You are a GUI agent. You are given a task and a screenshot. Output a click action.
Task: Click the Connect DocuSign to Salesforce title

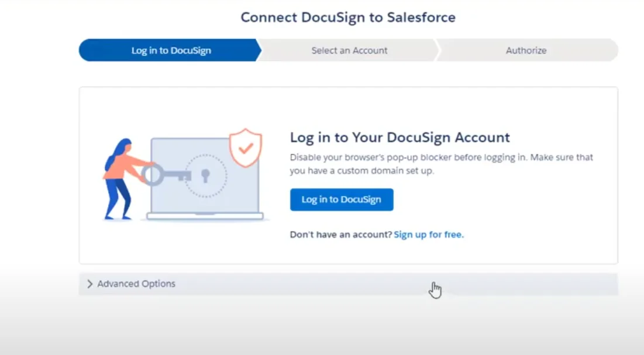[347, 17]
